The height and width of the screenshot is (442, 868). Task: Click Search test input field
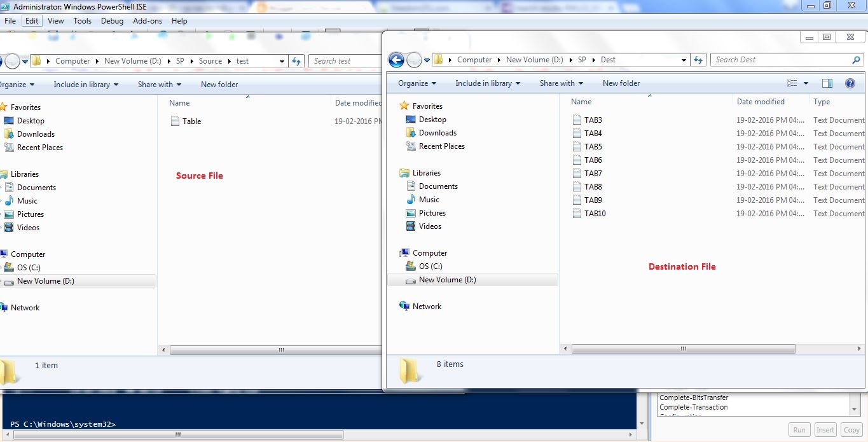coord(347,61)
